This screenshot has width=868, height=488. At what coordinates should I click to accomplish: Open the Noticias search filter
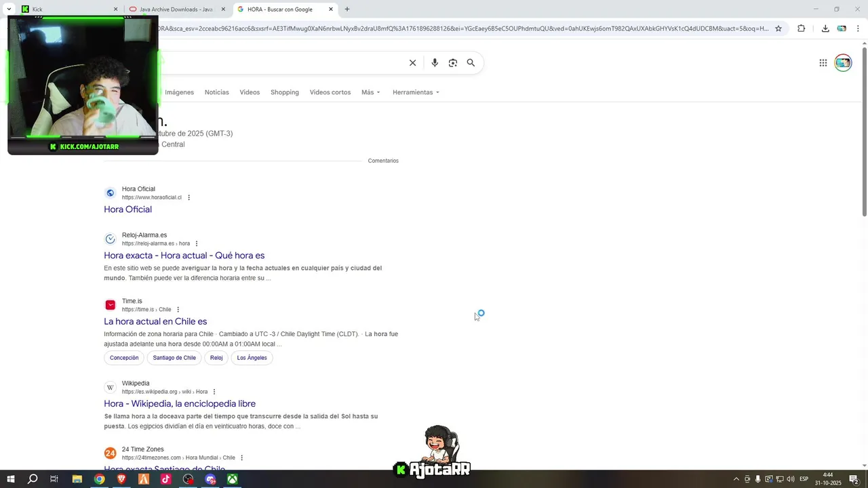217,92
